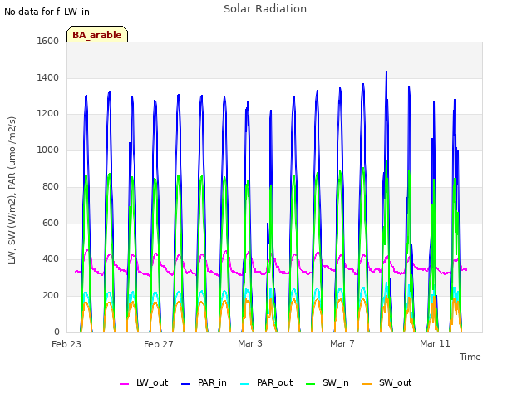The width and height of the screenshot is (532, 399).
Task: Click the Feb 27 x-axis tick label
Action: tap(159, 344)
